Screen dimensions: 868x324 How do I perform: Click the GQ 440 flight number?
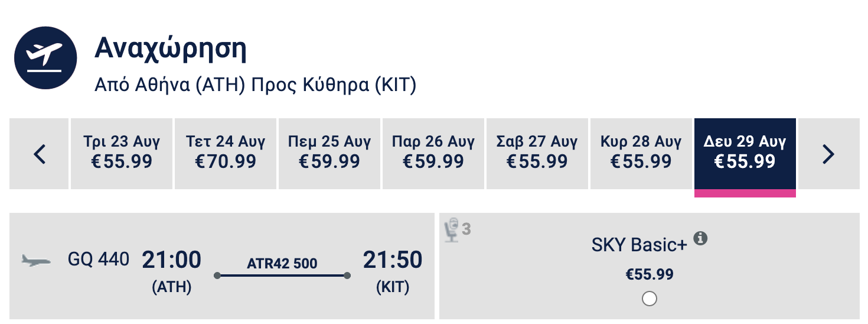[99, 260]
